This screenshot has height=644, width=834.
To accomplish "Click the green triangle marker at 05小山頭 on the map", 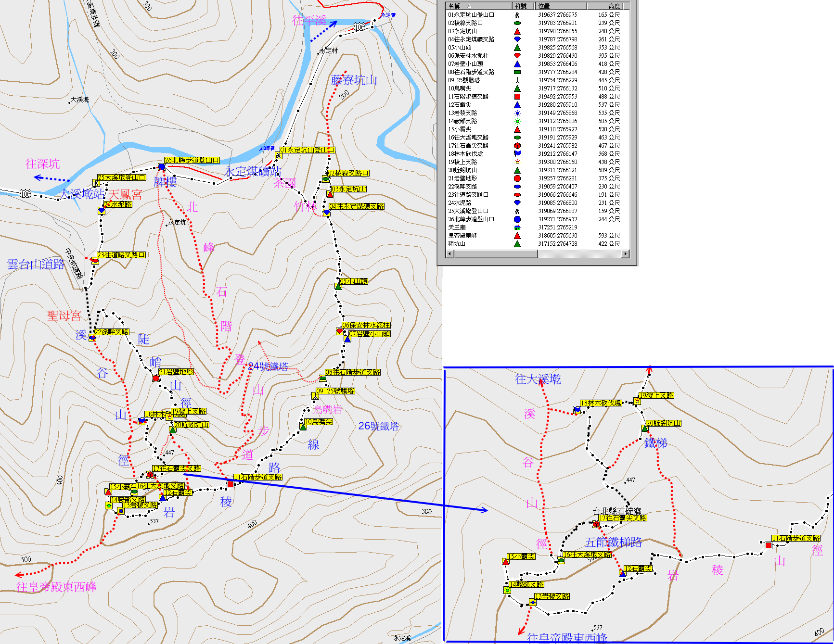I will tap(338, 287).
